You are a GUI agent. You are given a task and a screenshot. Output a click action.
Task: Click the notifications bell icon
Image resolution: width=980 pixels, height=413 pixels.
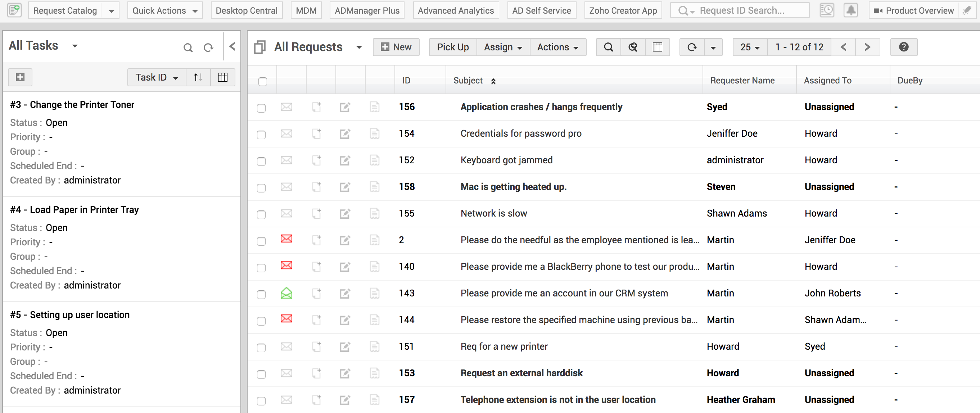click(851, 10)
